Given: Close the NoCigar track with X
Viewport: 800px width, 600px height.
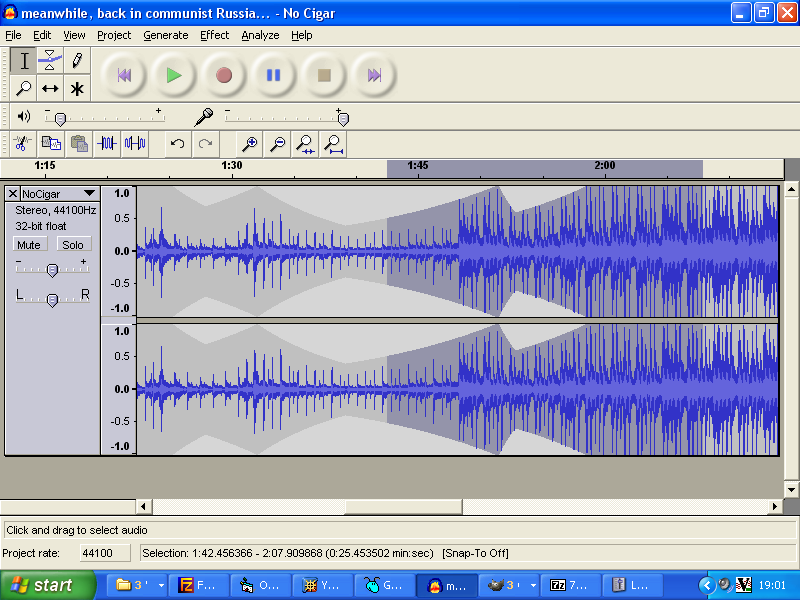Looking at the screenshot, I should (13, 193).
